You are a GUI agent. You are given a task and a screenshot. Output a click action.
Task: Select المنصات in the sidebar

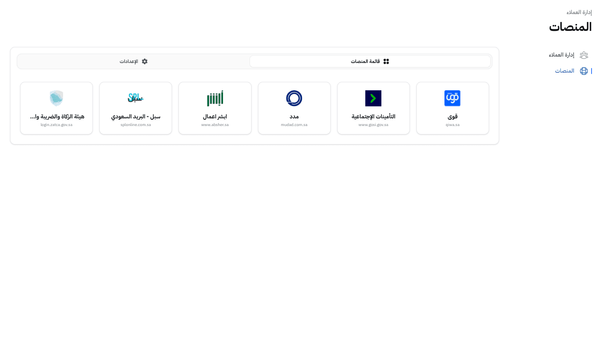571,71
